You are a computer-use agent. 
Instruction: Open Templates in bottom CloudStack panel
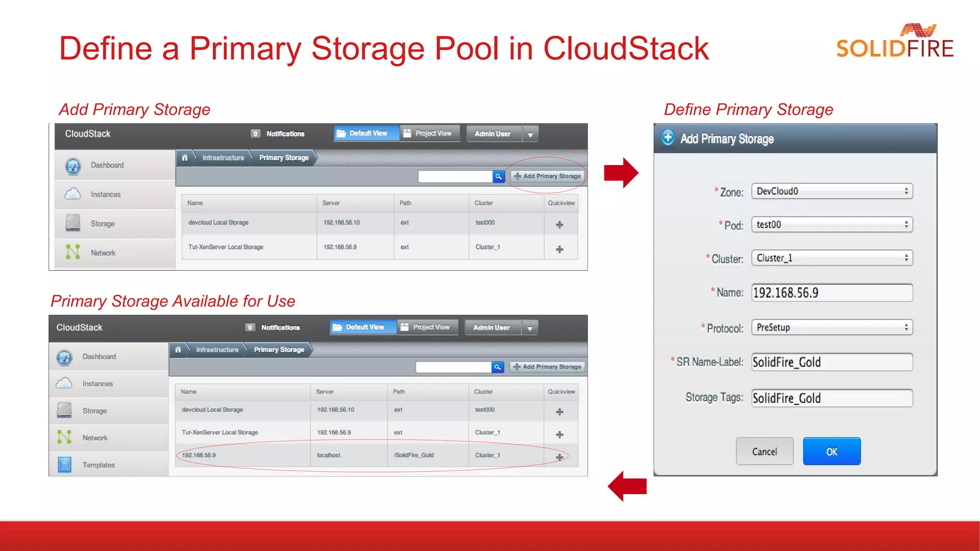tap(109, 464)
